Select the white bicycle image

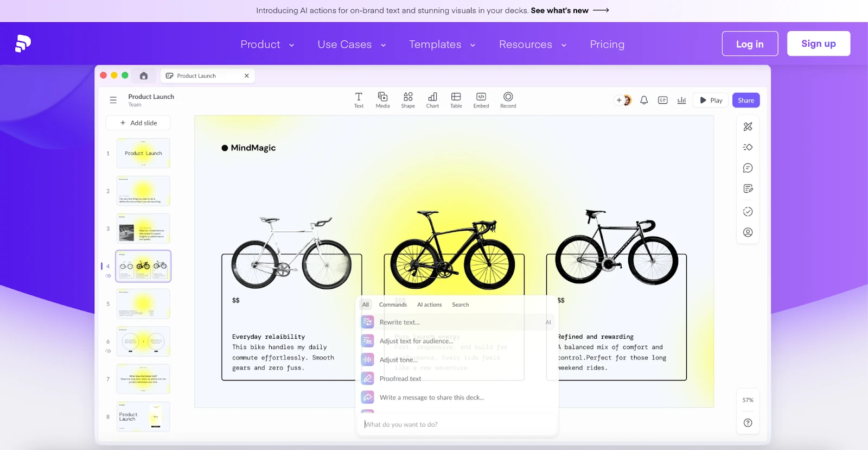(x=292, y=252)
